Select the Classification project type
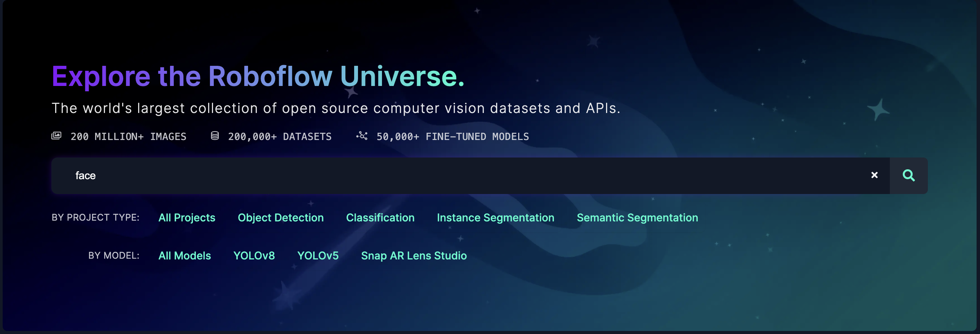 pyautogui.click(x=380, y=218)
